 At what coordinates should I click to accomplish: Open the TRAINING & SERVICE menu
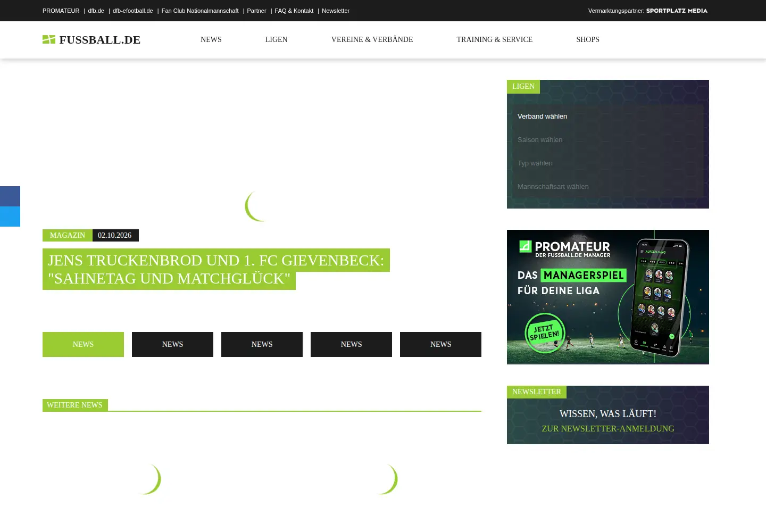pos(494,39)
